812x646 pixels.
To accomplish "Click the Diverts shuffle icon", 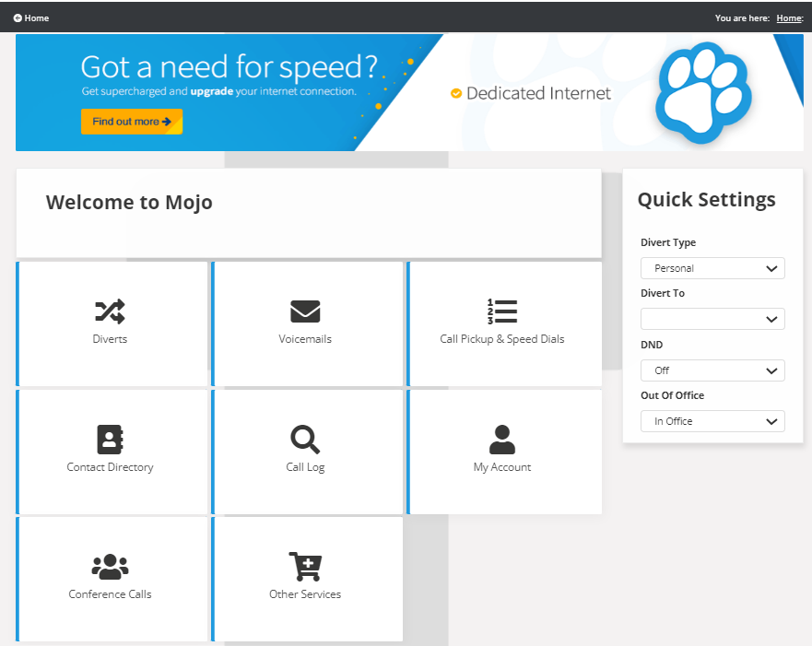I will (x=110, y=311).
